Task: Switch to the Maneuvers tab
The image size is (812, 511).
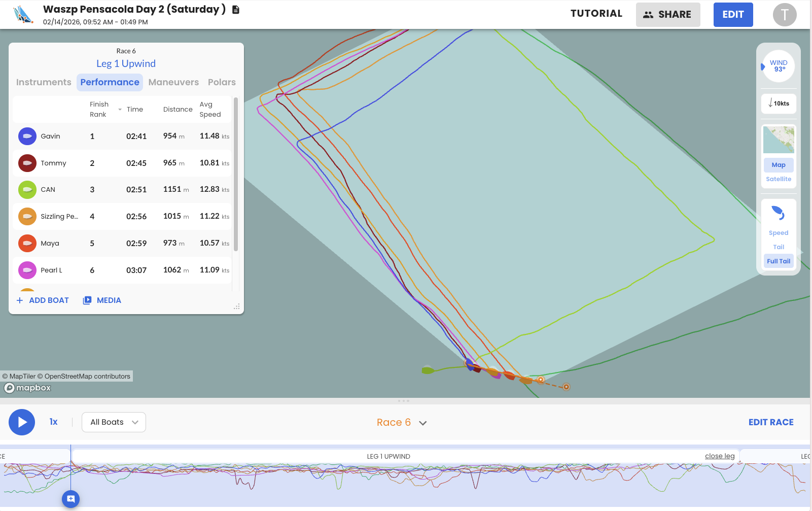Action: [173, 82]
